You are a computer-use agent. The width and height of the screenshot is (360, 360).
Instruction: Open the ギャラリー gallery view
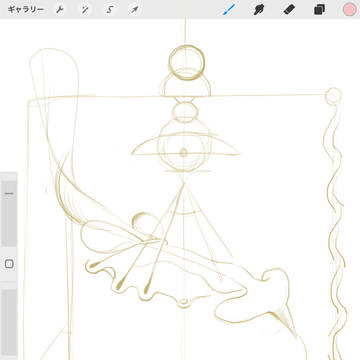pos(25,9)
